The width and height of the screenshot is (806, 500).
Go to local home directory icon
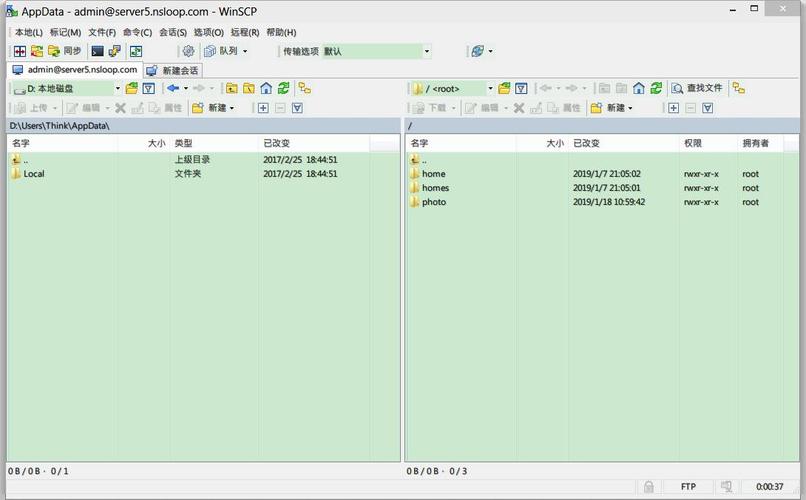click(266, 88)
